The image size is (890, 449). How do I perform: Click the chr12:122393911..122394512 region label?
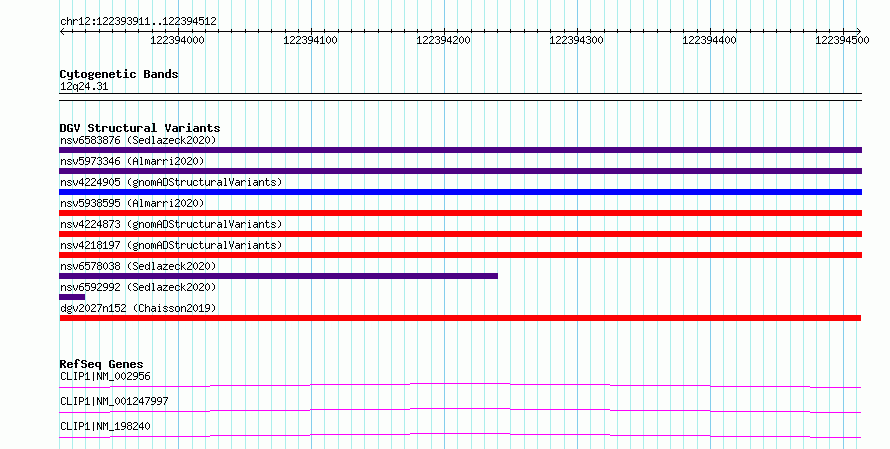[x=138, y=22]
